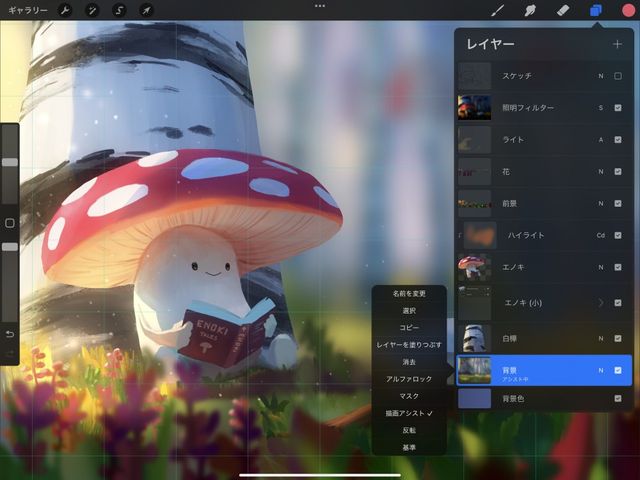Choose レイヤーを塗りつぶす from layer menu
The image size is (640, 480).
[x=409, y=345]
